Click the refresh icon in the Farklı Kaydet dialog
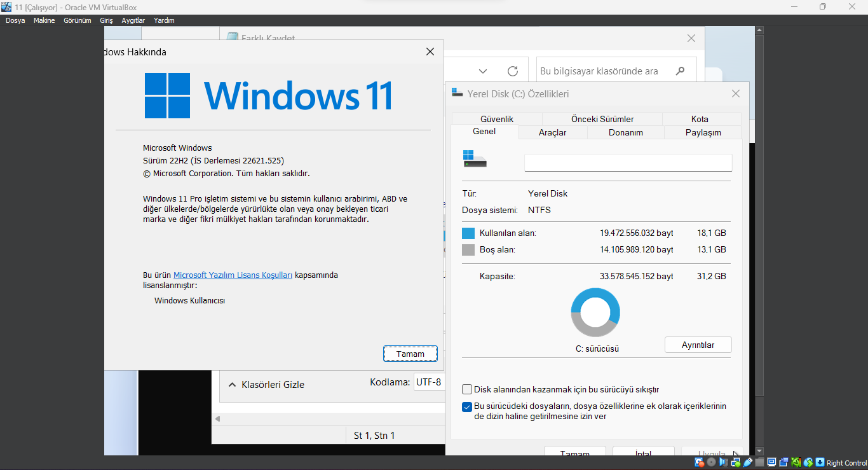 513,71
